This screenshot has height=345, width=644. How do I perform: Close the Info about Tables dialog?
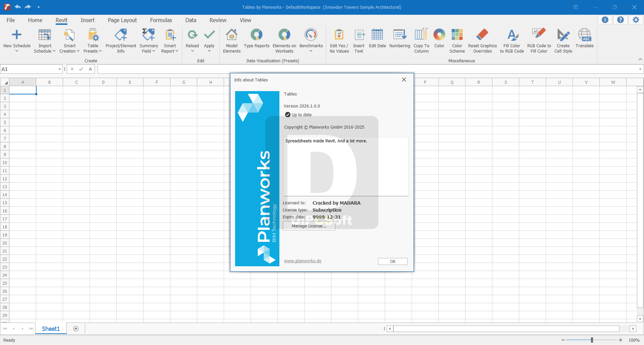[x=404, y=80]
